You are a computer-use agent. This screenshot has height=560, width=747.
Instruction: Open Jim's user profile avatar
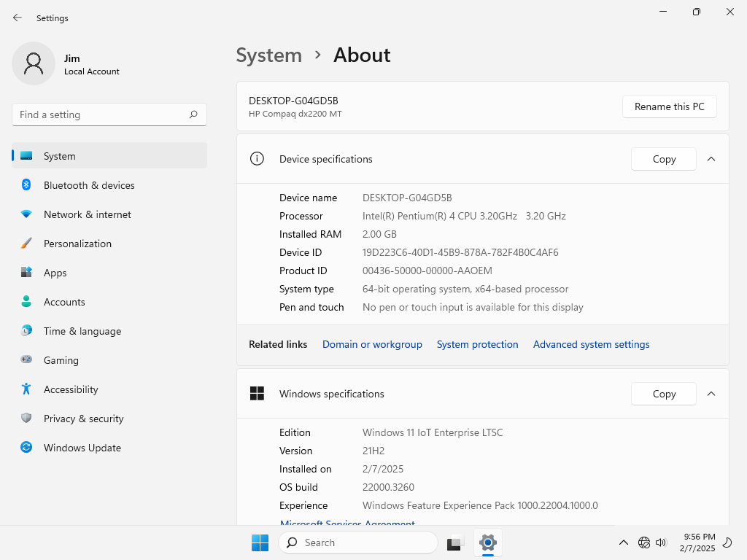tap(34, 63)
